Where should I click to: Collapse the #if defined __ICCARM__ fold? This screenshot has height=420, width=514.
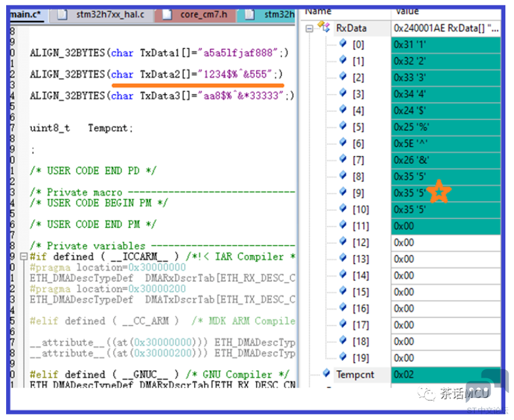[23, 257]
